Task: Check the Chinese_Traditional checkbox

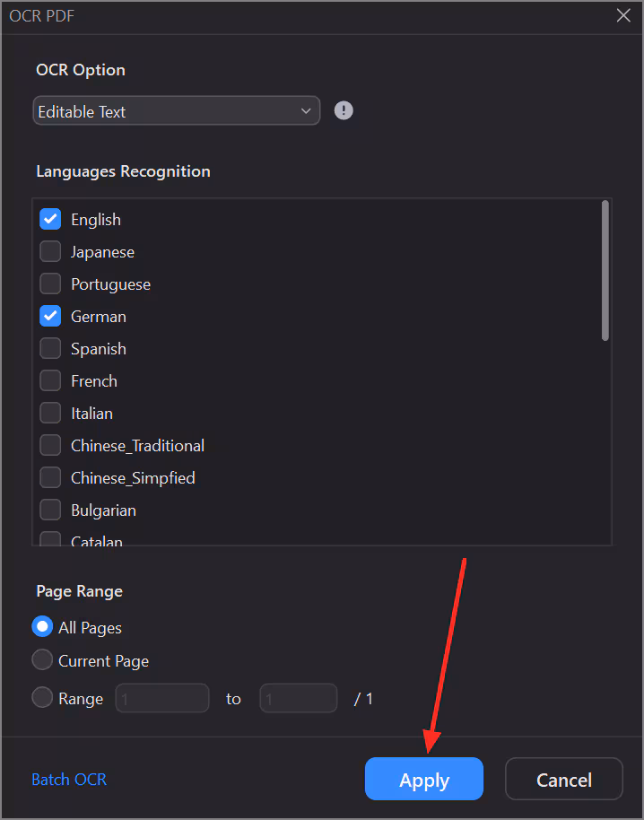Action: click(50, 445)
